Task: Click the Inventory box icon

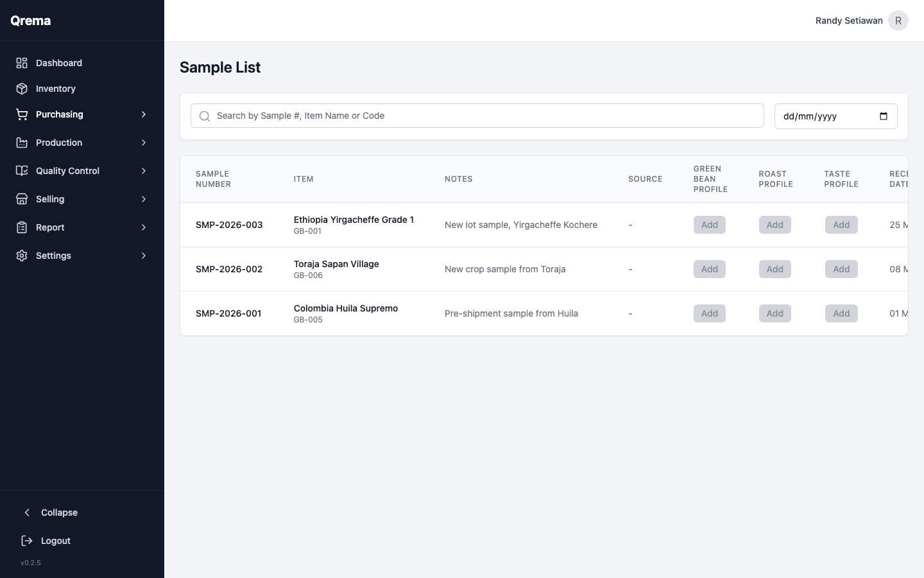Action: pos(21,89)
